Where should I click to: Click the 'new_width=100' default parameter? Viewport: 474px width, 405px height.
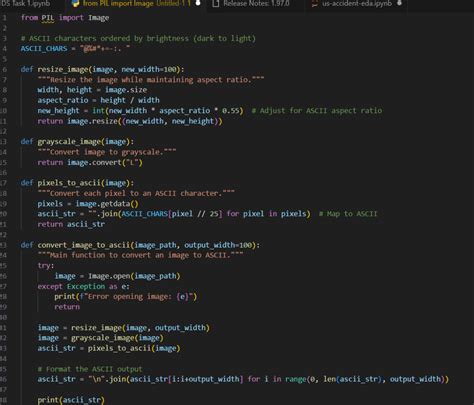[149, 69]
